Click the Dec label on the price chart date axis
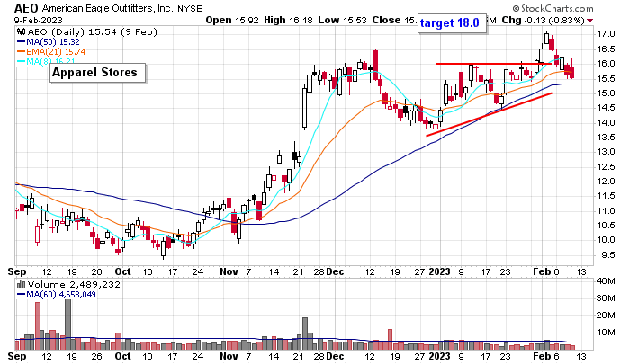This screenshot has width=630, height=364. [x=335, y=271]
